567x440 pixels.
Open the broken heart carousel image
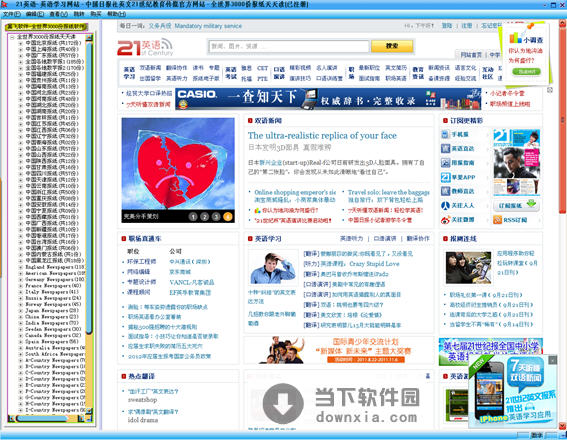coord(178,164)
